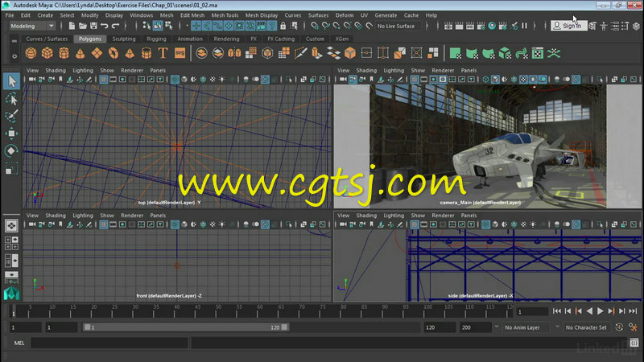644x362 pixels.
Task: Click the Open Scene folder icon
Action: click(x=83, y=26)
